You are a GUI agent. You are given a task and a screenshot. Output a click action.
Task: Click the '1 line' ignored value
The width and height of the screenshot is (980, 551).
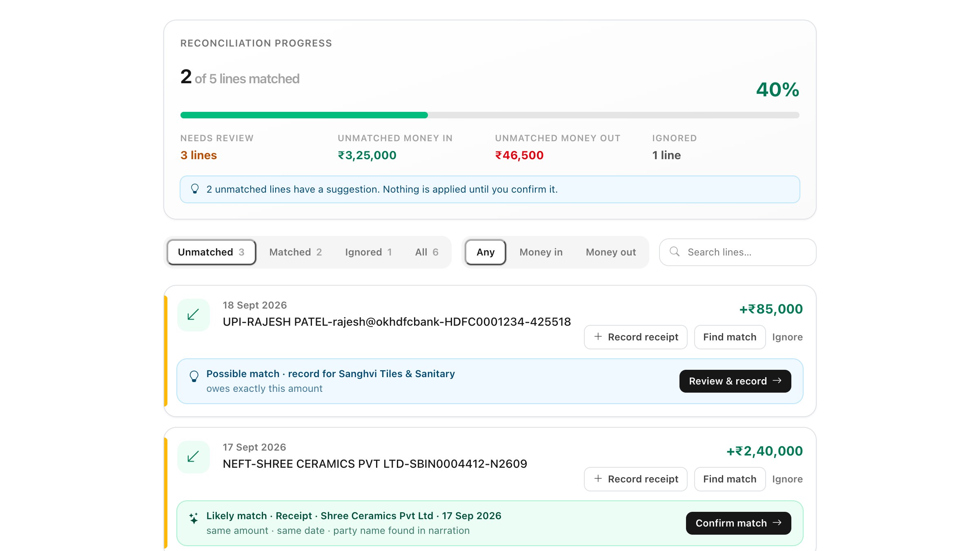(x=666, y=155)
